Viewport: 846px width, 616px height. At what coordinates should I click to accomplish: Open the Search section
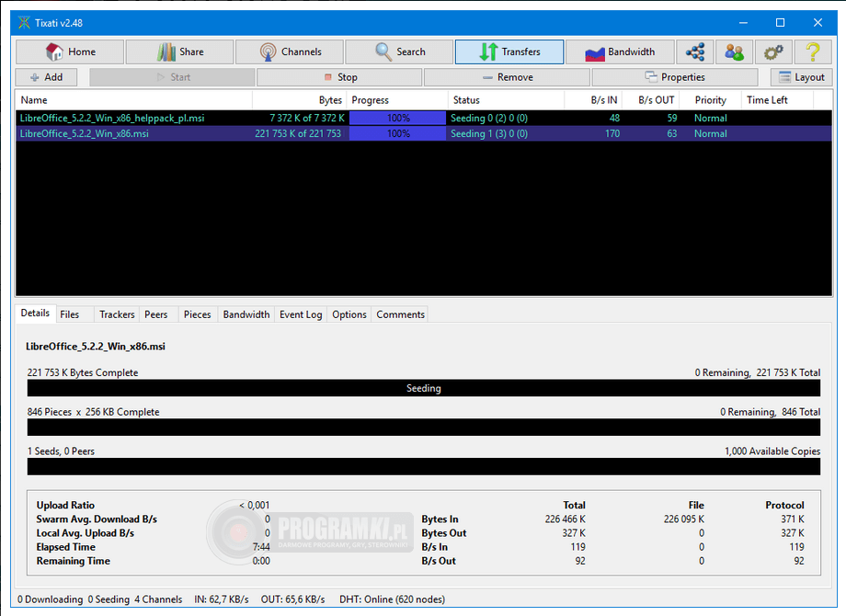pos(399,51)
